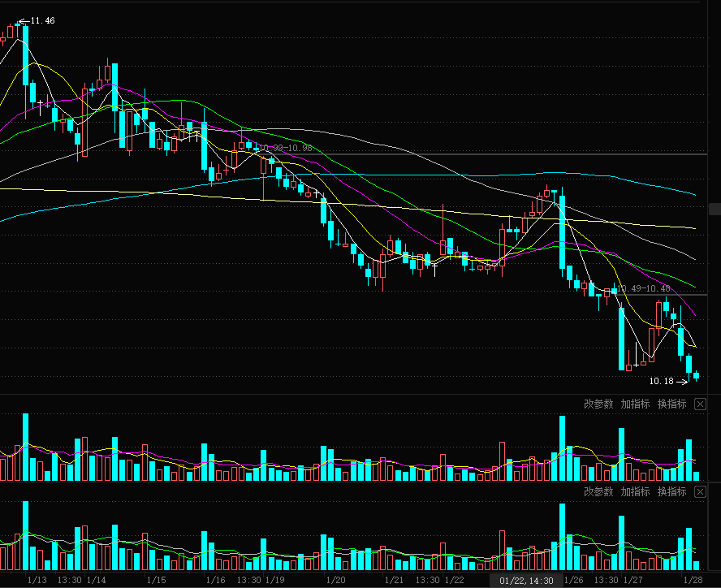Click the 1/14 date on time axis
The width and height of the screenshot is (721, 588).
[96, 580]
